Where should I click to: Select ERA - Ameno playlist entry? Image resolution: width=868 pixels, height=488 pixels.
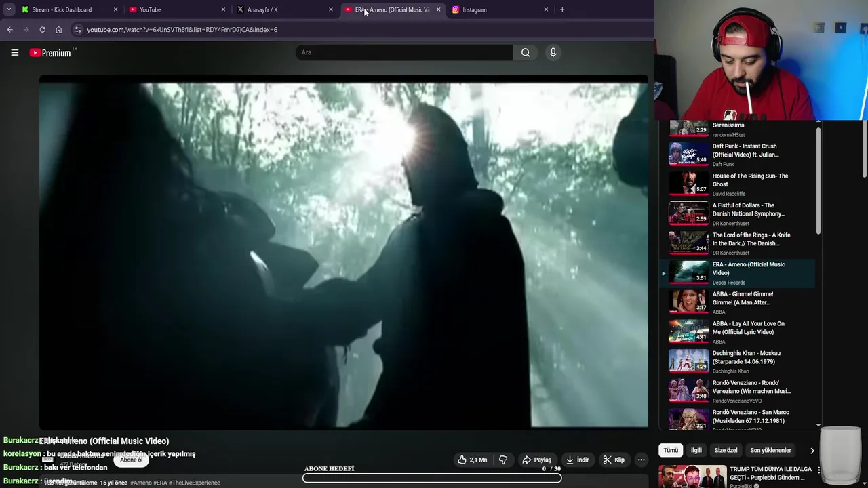[737, 272]
